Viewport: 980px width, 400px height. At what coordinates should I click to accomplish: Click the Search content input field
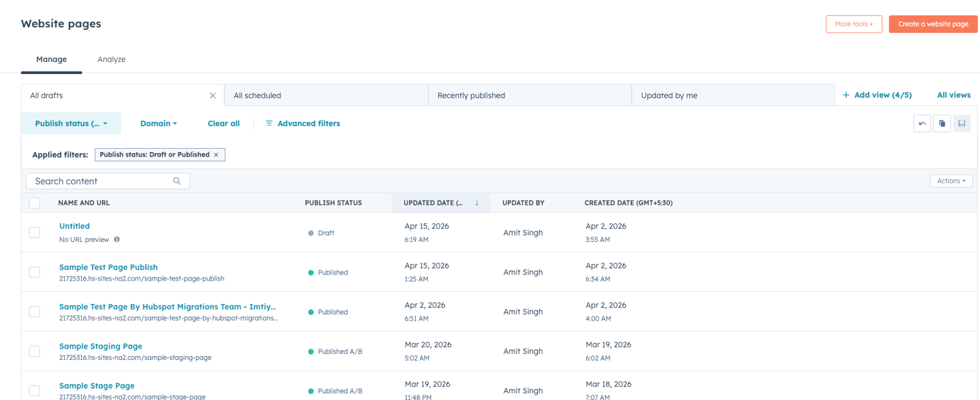point(108,181)
